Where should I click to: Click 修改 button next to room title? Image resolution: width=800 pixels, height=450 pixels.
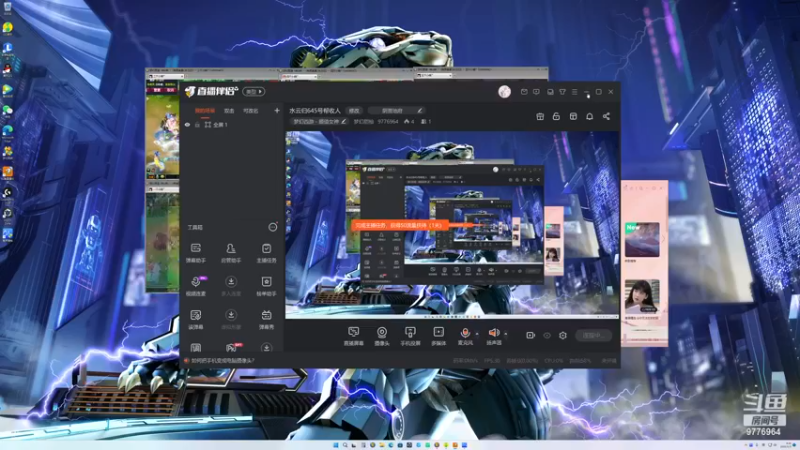[x=354, y=110]
